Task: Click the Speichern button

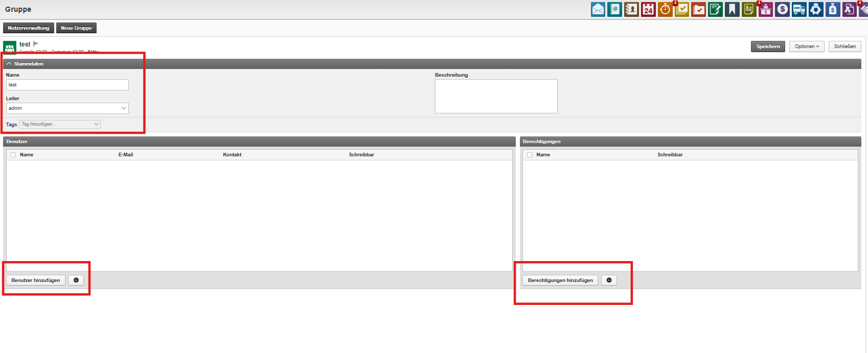Action: pyautogui.click(x=768, y=46)
